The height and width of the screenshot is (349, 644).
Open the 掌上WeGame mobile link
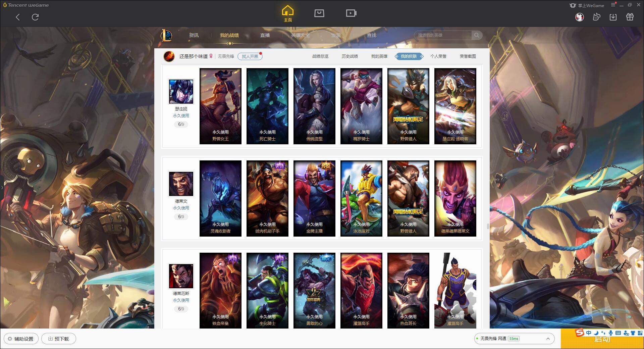click(x=587, y=5)
